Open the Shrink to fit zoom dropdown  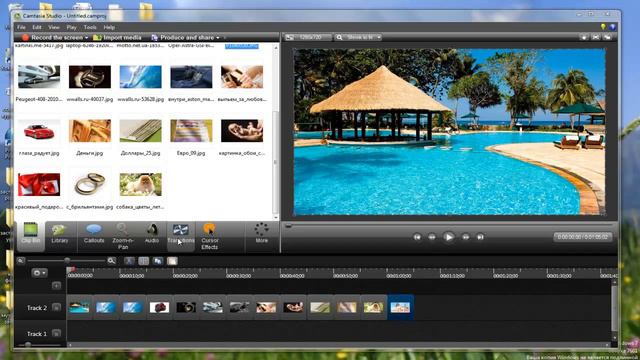pos(359,37)
